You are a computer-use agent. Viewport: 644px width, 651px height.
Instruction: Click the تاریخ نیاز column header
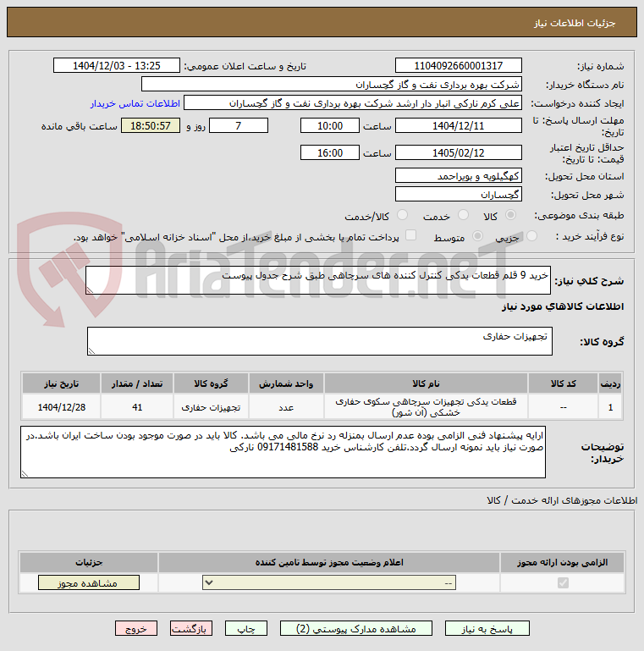[x=62, y=383]
